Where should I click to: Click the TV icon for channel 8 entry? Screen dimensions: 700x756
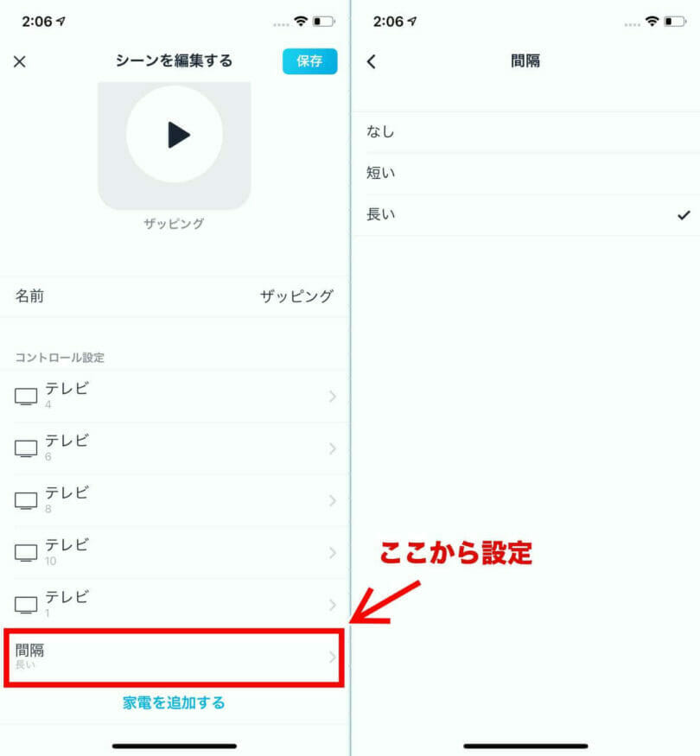pos(26,500)
